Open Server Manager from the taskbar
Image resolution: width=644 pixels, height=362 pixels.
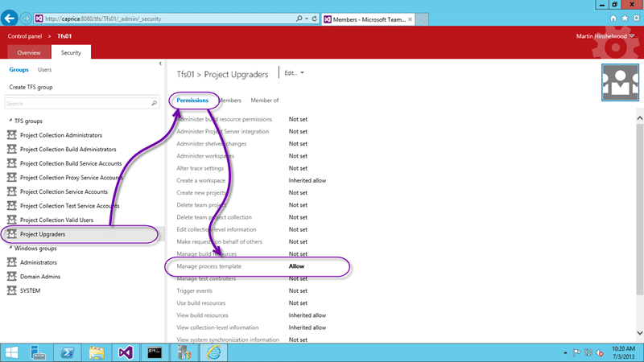tap(39, 352)
